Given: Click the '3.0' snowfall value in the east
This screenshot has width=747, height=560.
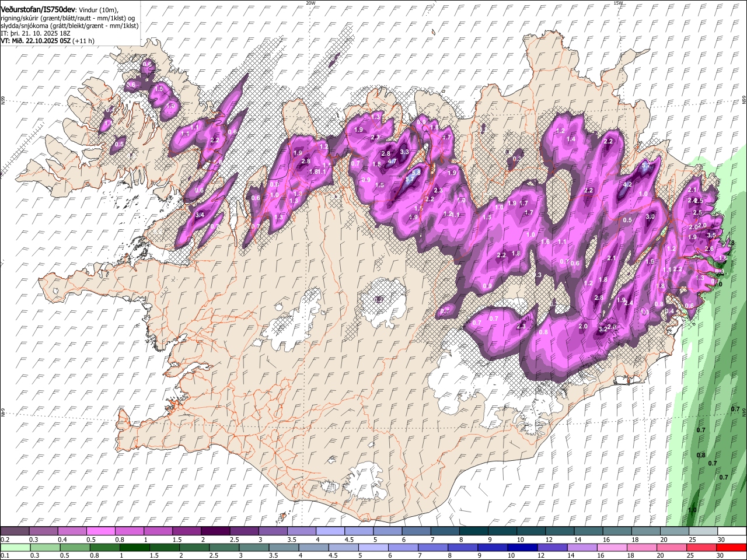Looking at the screenshot, I should coord(651,216).
